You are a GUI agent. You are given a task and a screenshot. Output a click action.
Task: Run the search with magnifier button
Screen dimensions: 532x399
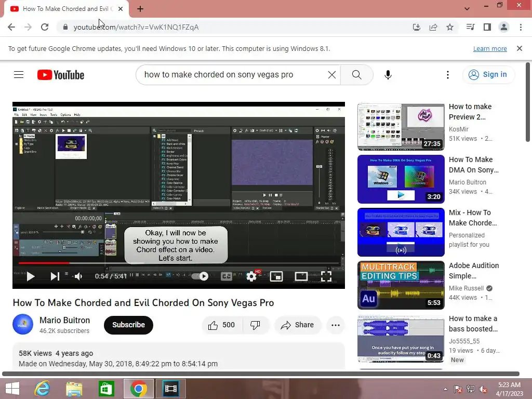point(356,75)
